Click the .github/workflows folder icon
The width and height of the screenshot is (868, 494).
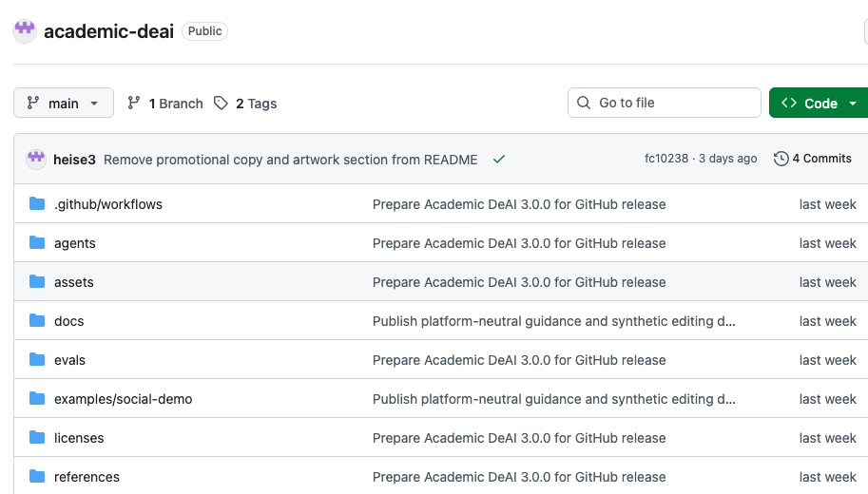pos(37,203)
